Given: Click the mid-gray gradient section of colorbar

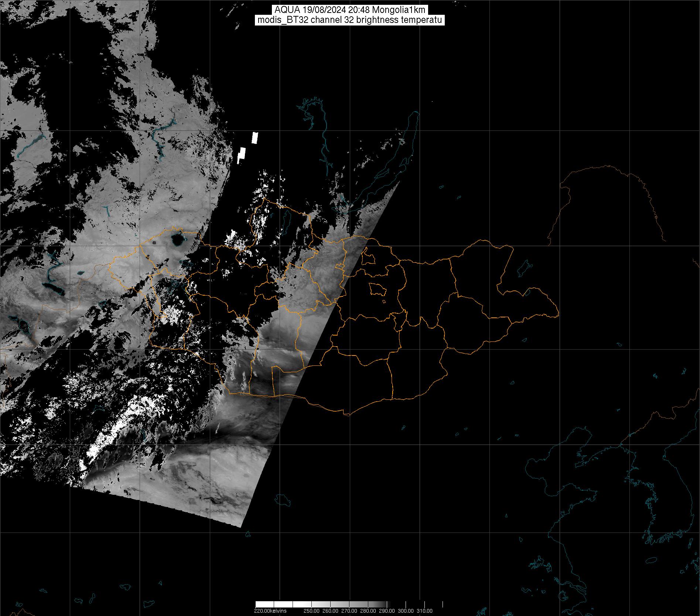Looking at the screenshot, I should coord(355,605).
